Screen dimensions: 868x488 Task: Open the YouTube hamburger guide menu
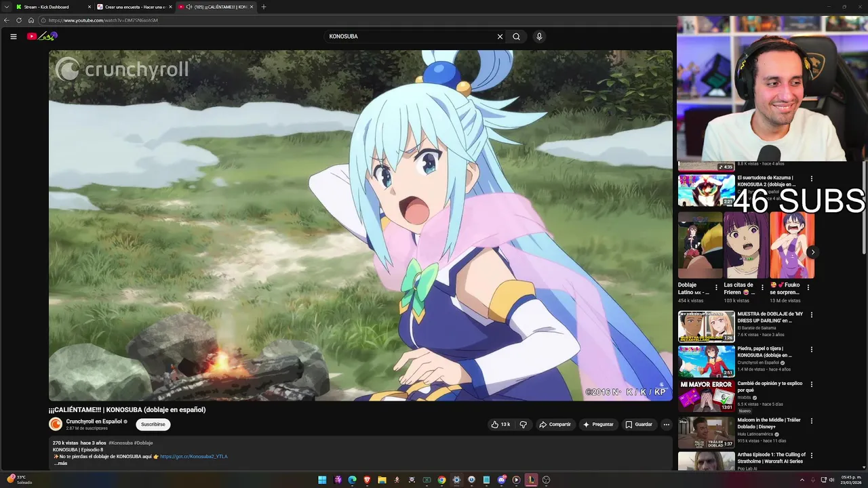click(x=13, y=37)
